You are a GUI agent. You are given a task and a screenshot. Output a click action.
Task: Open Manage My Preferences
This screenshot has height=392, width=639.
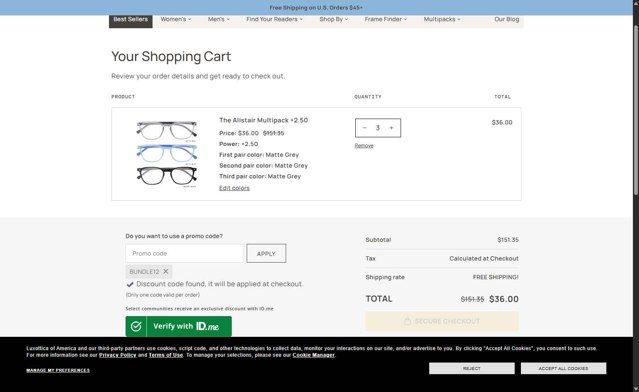point(58,370)
